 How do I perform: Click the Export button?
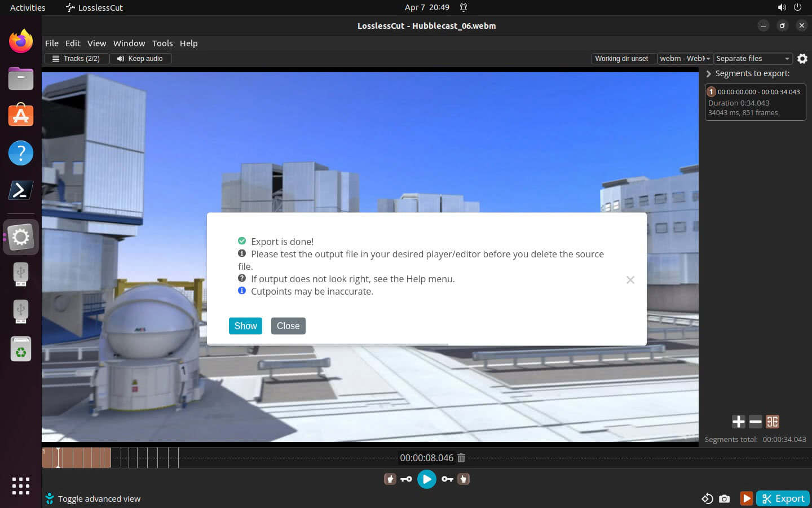783,498
